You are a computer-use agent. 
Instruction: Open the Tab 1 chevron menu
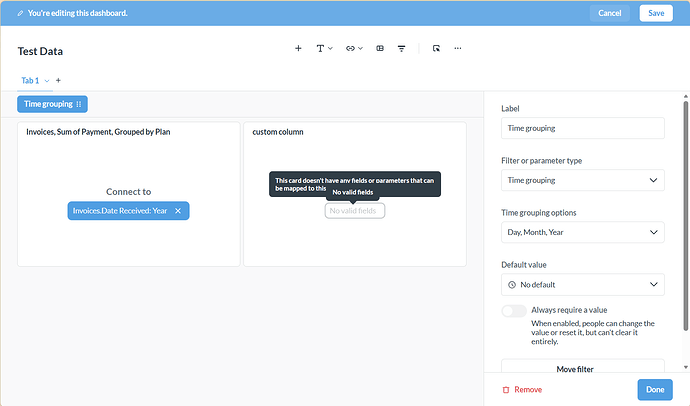coord(47,81)
